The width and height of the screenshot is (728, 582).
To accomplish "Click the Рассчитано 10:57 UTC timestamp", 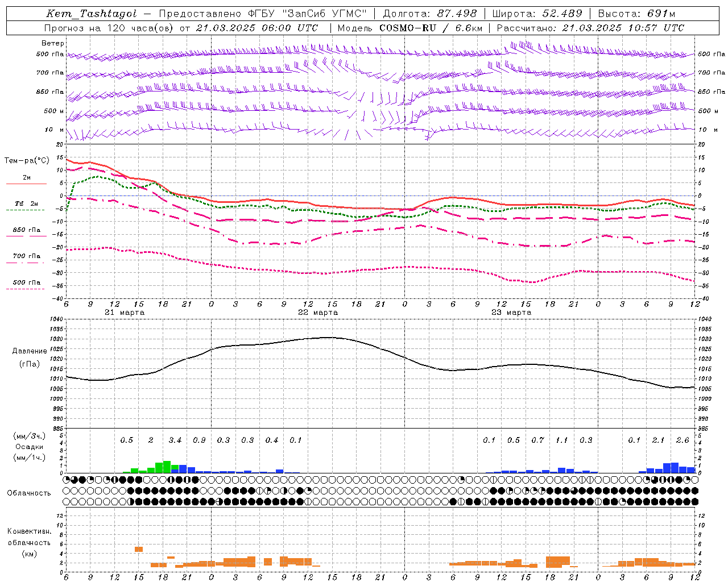I will coord(590,27).
